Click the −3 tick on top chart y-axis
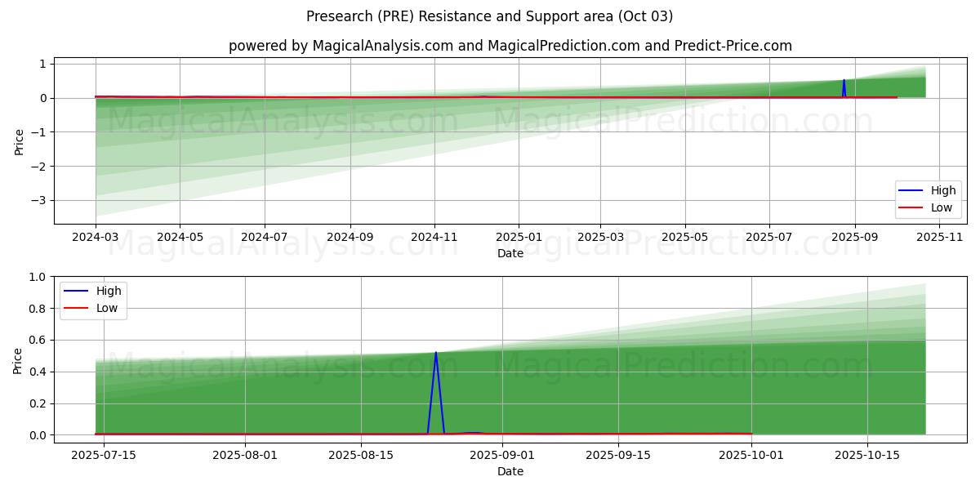Viewport: 980px width, 490px height. (x=38, y=200)
